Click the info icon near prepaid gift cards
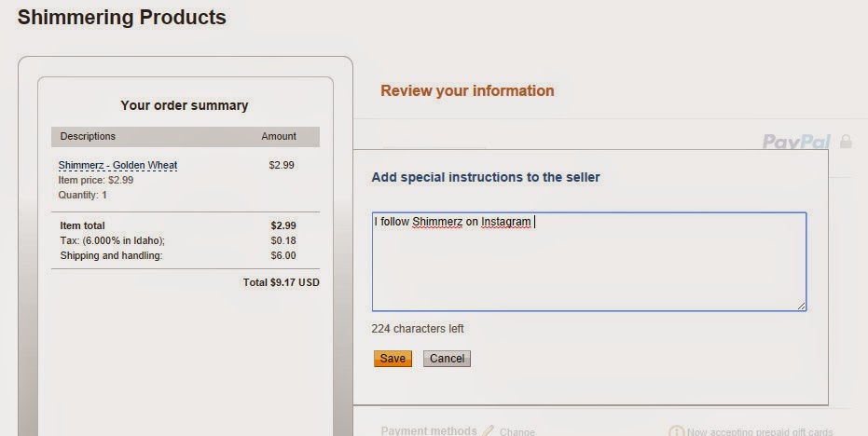The height and width of the screenshot is (436, 868). pos(676,431)
